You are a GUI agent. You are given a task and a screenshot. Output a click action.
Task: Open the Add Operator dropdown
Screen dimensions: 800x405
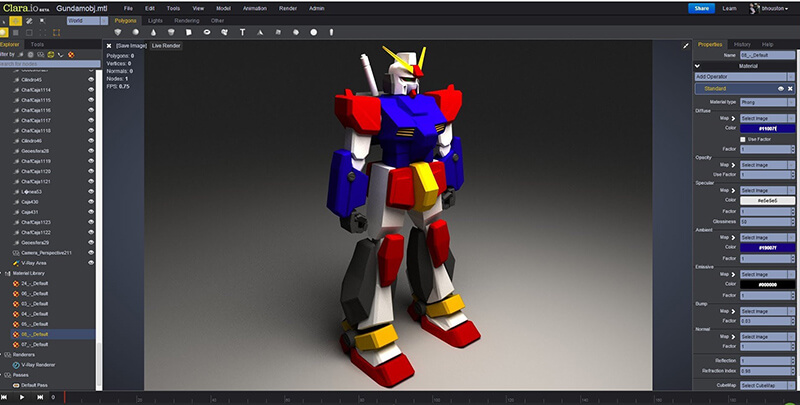click(x=744, y=77)
